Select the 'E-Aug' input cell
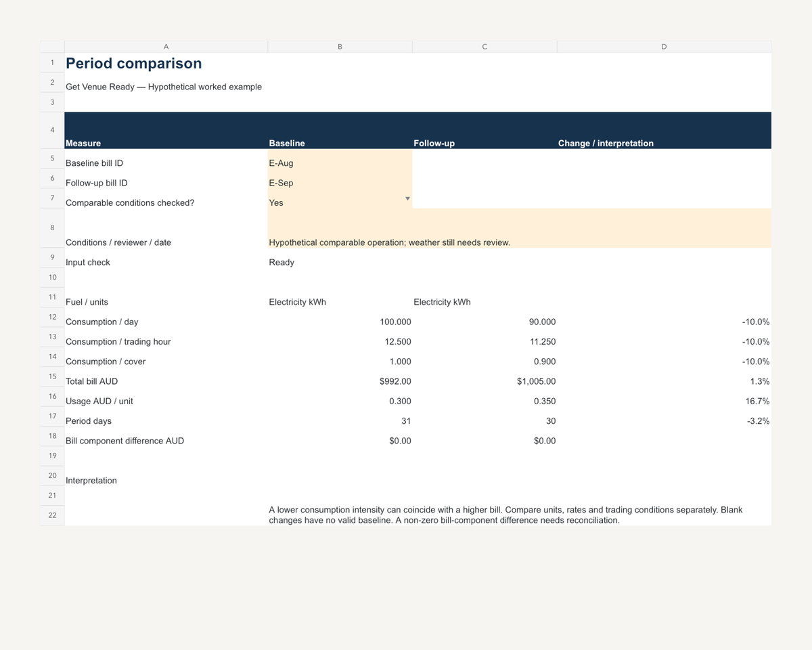This screenshot has width=812, height=650. [x=340, y=159]
